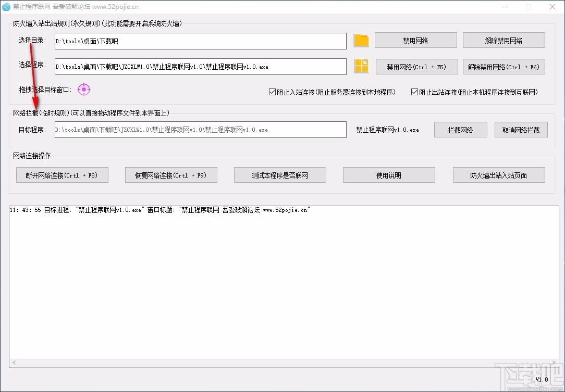This screenshot has height=392, width=565.
Task: Click the 网络连接操作 group title
Action: click(32, 156)
